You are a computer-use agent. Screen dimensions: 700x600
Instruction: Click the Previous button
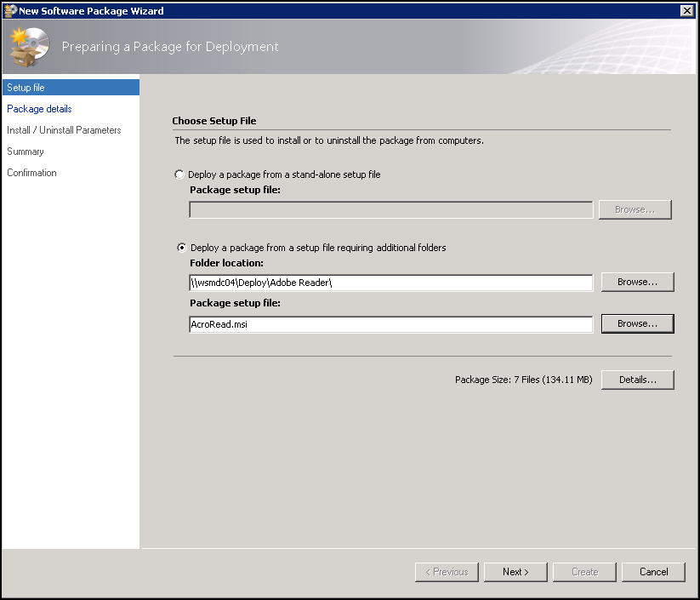point(446,571)
